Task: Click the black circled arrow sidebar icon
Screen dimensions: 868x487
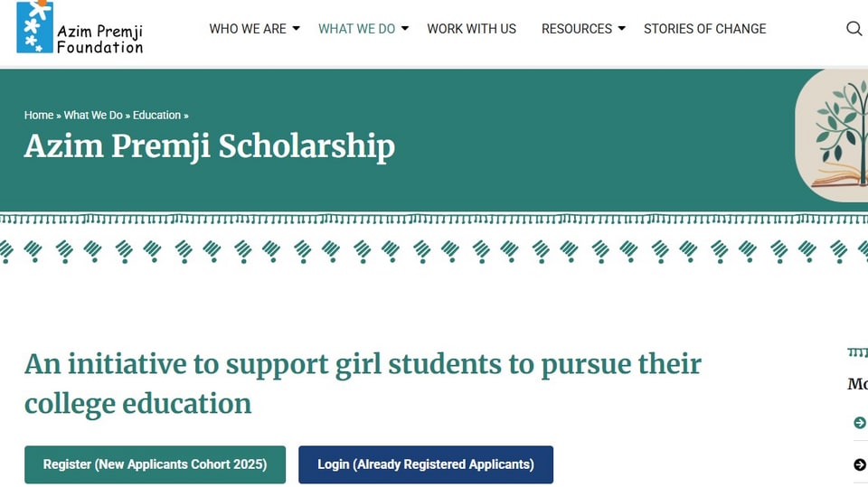Action: (x=860, y=464)
